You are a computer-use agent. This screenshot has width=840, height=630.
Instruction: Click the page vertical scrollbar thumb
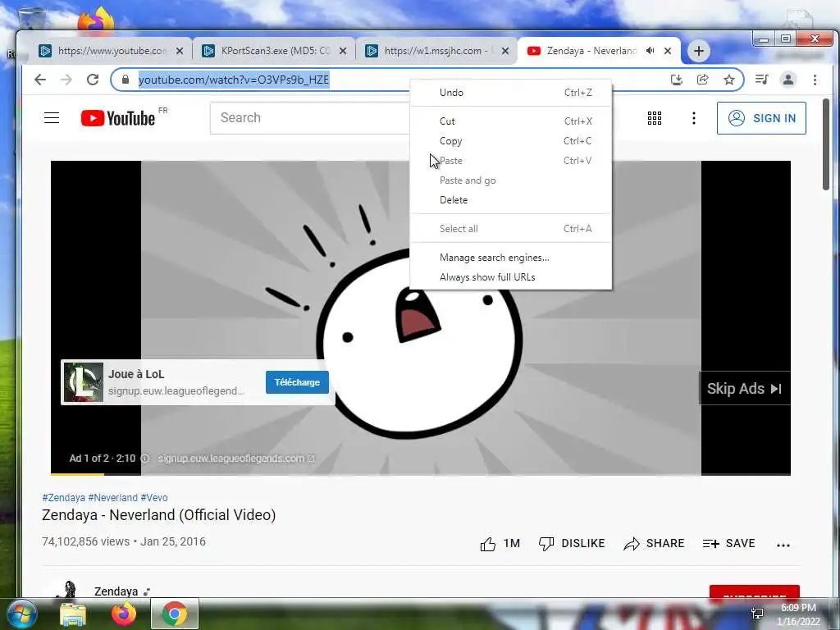(825, 144)
